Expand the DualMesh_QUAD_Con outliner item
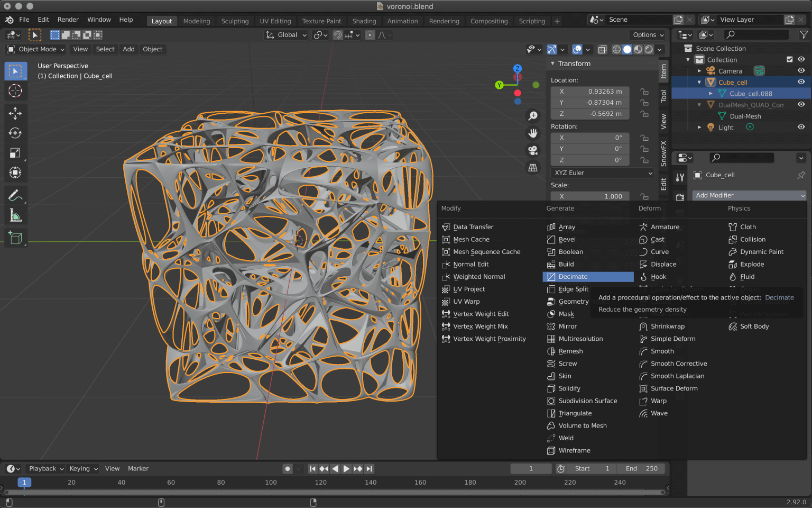This screenshot has width=812, height=508. coord(699,104)
